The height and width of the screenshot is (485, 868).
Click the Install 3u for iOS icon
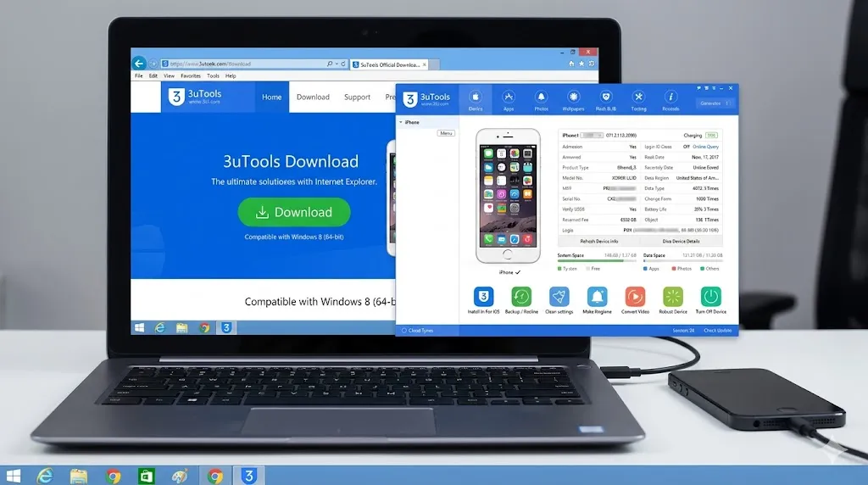coord(483,297)
